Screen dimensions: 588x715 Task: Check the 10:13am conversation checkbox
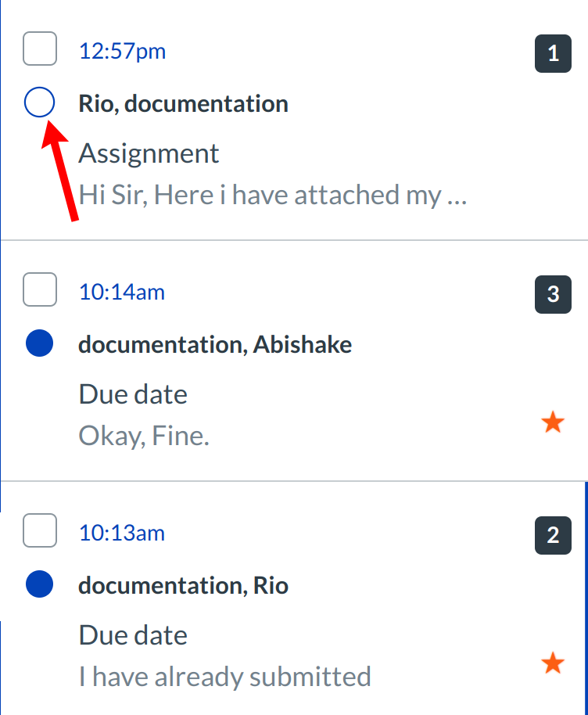[40, 531]
